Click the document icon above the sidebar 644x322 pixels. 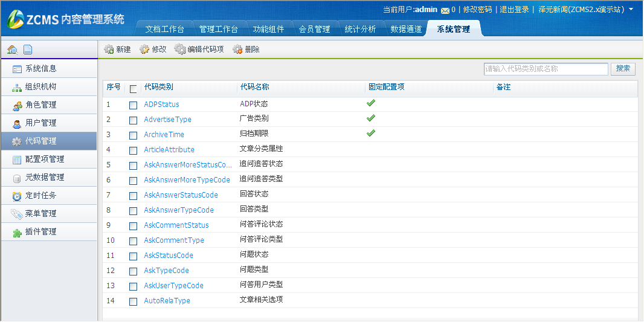[28, 50]
